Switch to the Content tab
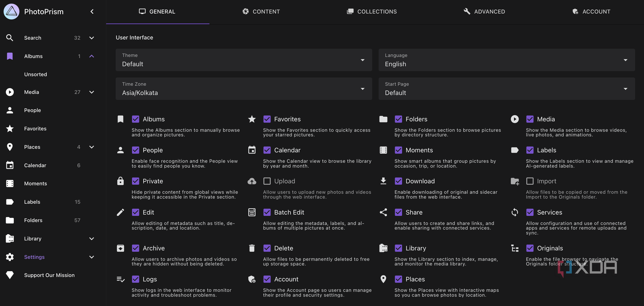Image resolution: width=644 pixels, height=306 pixels. point(261,12)
